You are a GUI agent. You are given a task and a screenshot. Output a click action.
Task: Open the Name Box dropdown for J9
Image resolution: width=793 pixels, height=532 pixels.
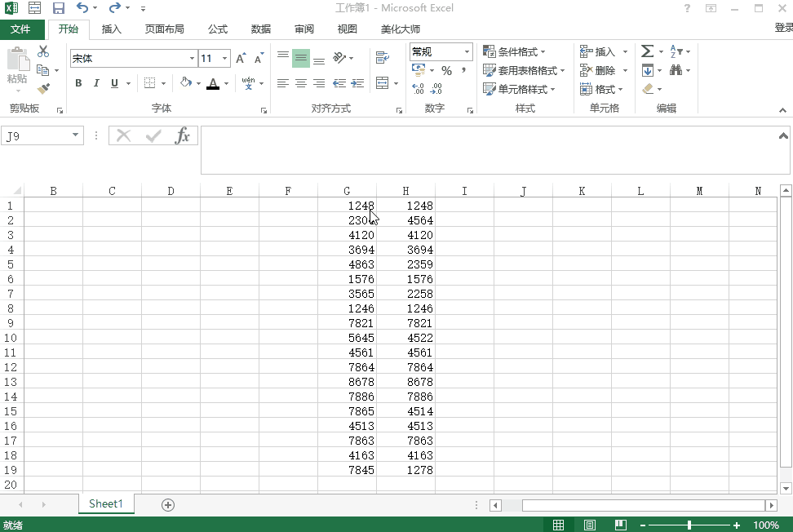click(x=75, y=135)
